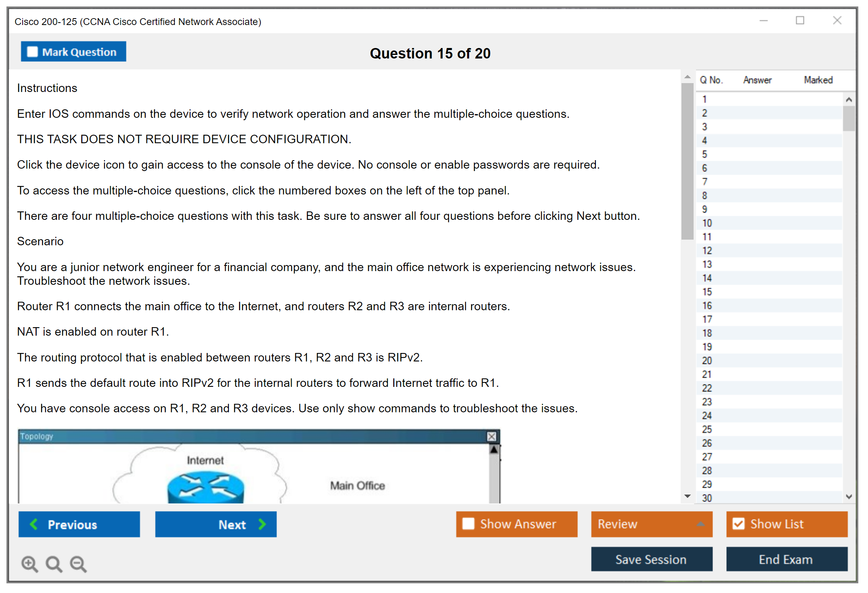Select question 20 in the list
868x593 pixels.
pos(707,360)
